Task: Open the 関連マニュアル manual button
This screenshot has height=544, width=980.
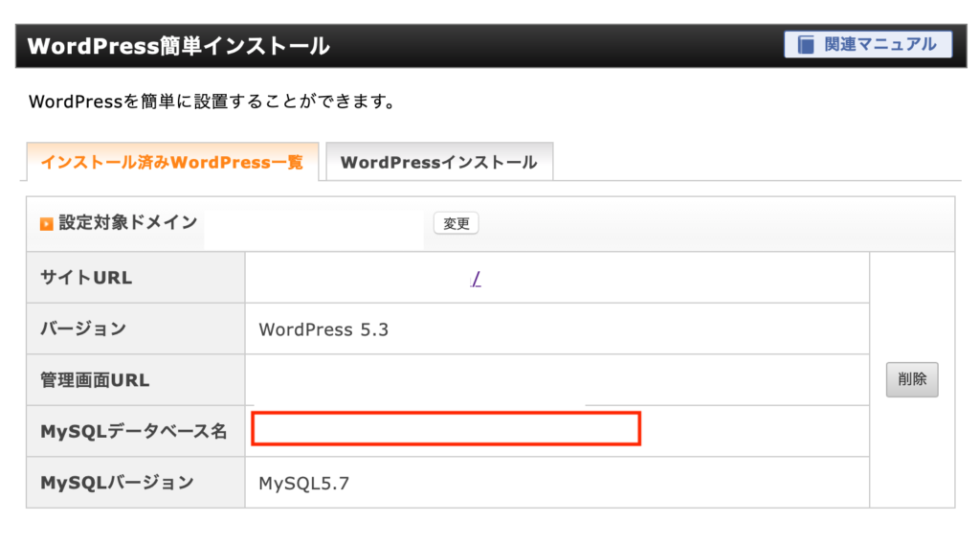Action: tap(868, 45)
